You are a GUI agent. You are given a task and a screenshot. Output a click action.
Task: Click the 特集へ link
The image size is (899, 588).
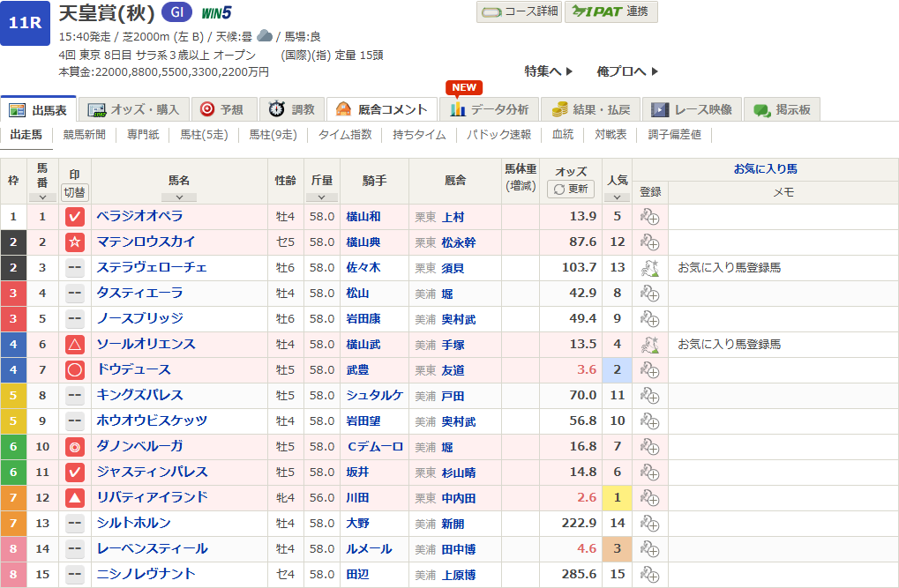coord(543,70)
